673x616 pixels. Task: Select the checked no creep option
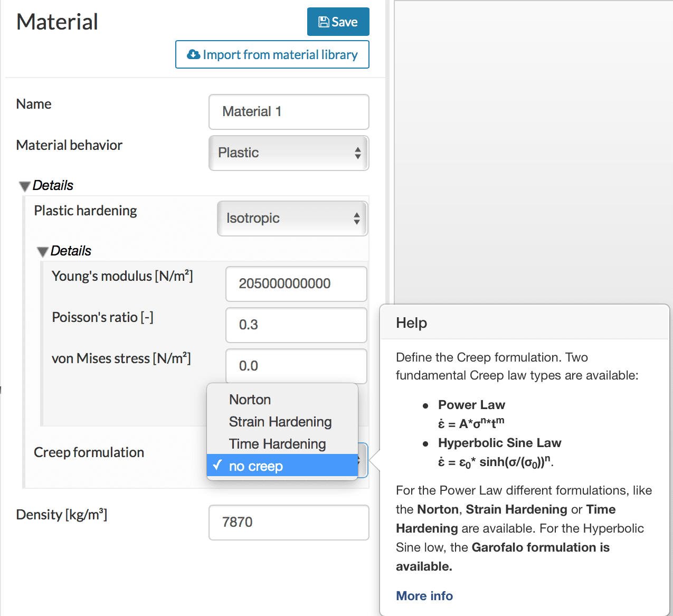tap(256, 466)
